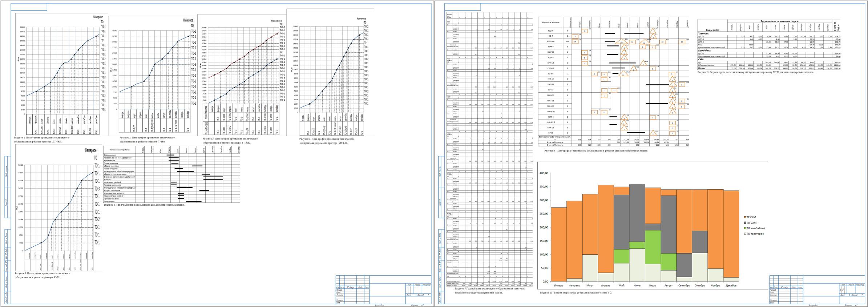
Task: Click the Формат A1 label on left sheet
Action: [x=417, y=305]
